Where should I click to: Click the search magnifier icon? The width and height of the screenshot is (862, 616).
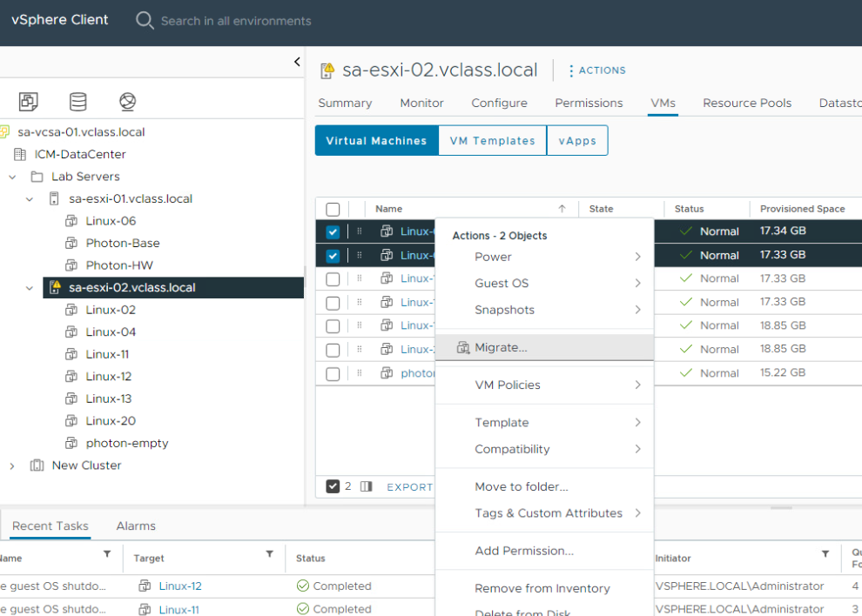click(x=145, y=20)
